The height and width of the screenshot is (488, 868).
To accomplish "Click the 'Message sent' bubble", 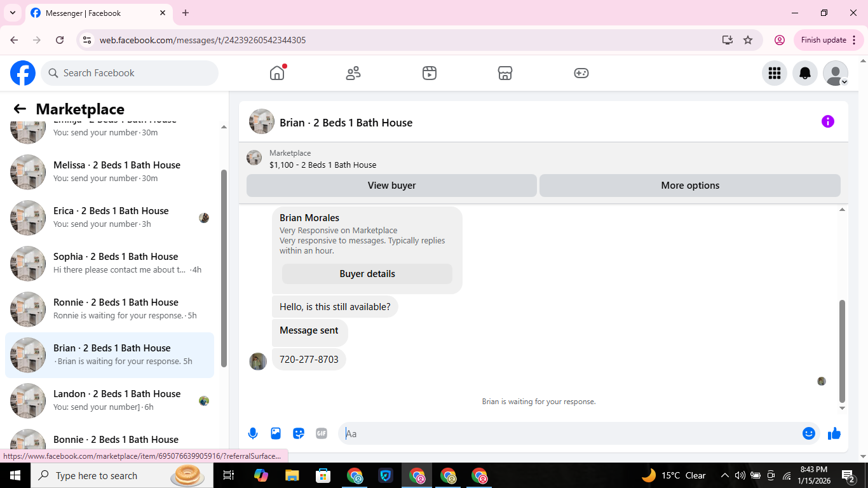I will [x=309, y=332].
